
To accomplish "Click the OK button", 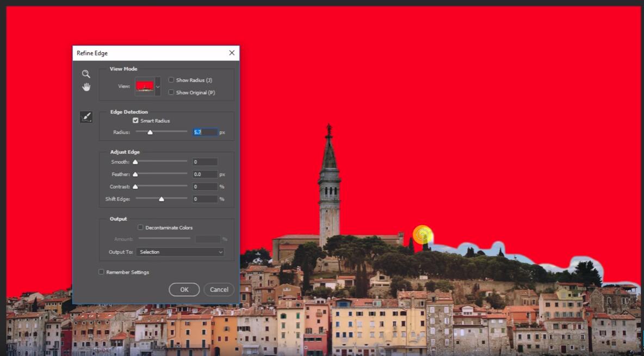I will pos(184,290).
